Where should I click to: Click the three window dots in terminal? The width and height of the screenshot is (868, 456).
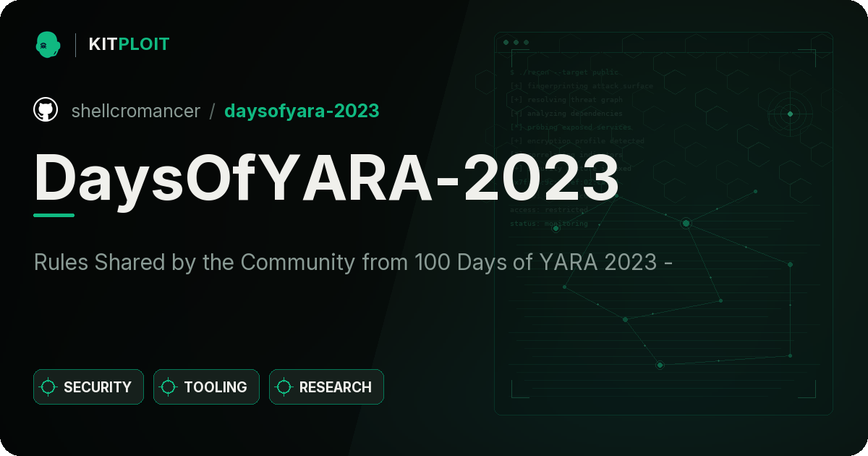pyautogui.click(x=516, y=43)
